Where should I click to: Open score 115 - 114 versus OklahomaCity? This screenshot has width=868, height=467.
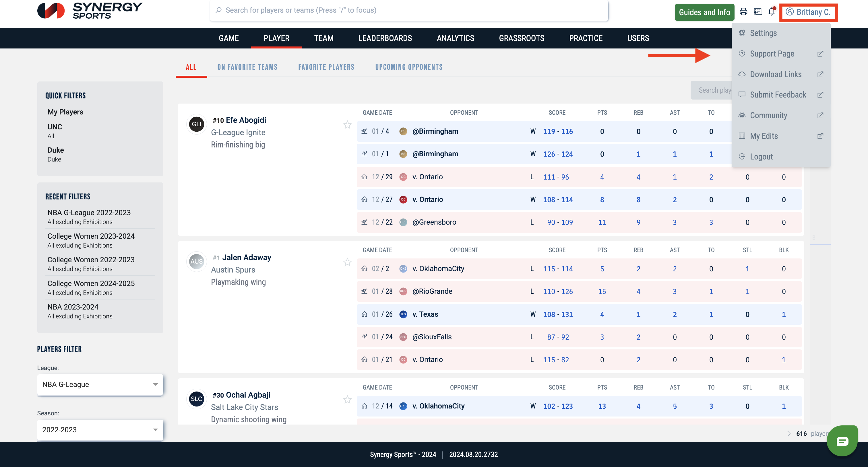[x=558, y=269]
